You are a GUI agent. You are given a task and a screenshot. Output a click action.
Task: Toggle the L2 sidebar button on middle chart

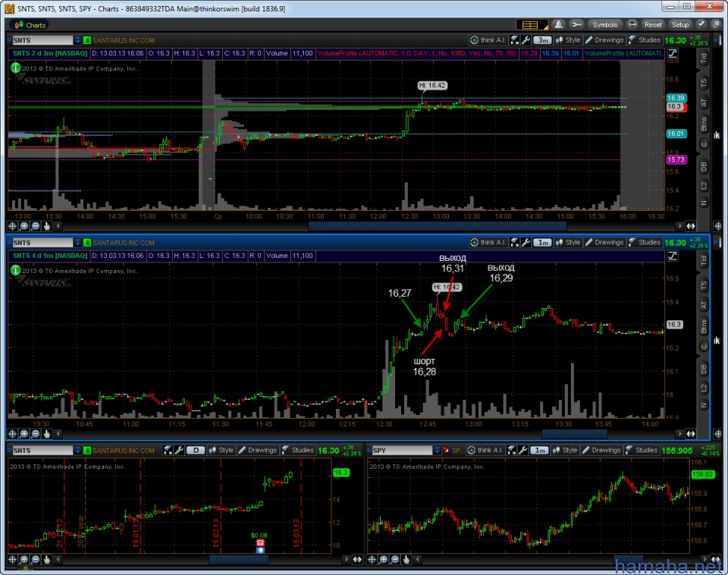pos(704,388)
